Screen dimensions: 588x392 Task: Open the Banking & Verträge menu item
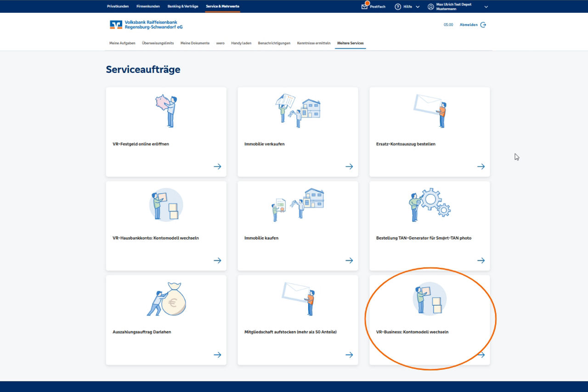pyautogui.click(x=183, y=6)
